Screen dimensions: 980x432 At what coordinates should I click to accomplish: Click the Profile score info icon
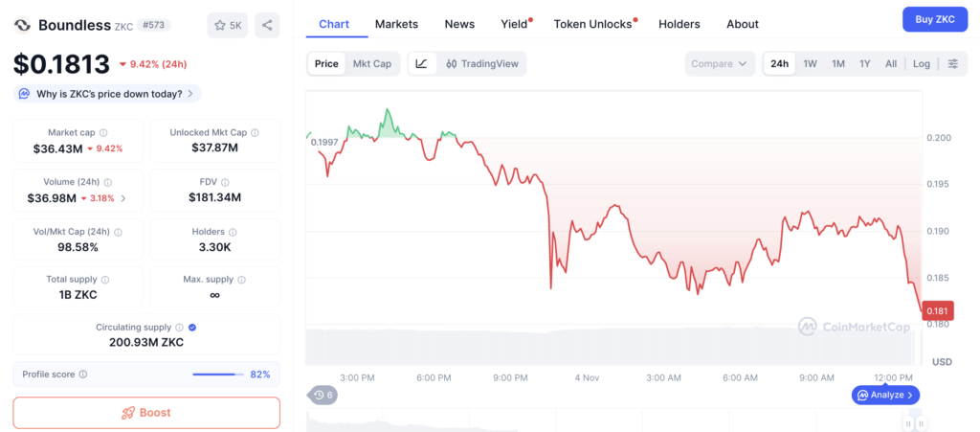(83, 375)
